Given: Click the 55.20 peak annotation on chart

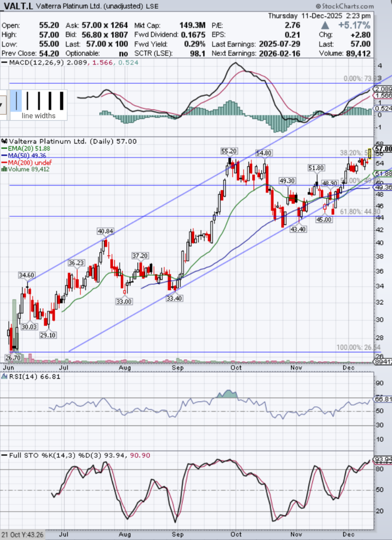Looking at the screenshot, I should (x=229, y=151).
